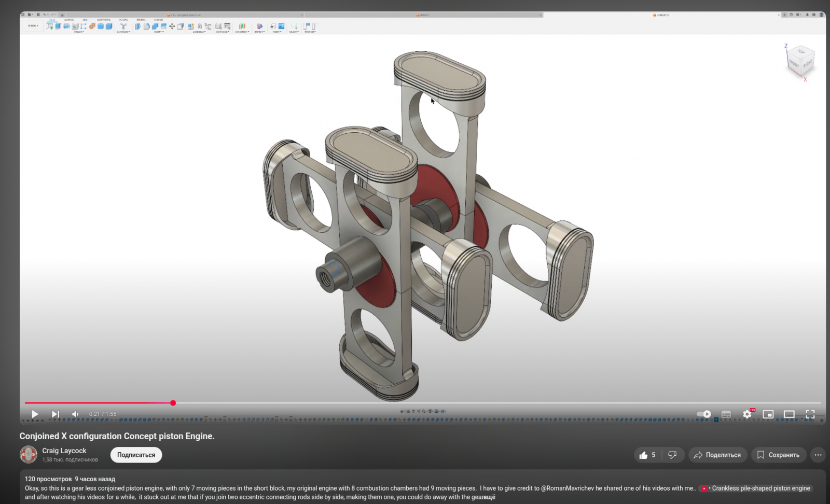
Task: Expand the description with "ещё"
Action: 489,497
